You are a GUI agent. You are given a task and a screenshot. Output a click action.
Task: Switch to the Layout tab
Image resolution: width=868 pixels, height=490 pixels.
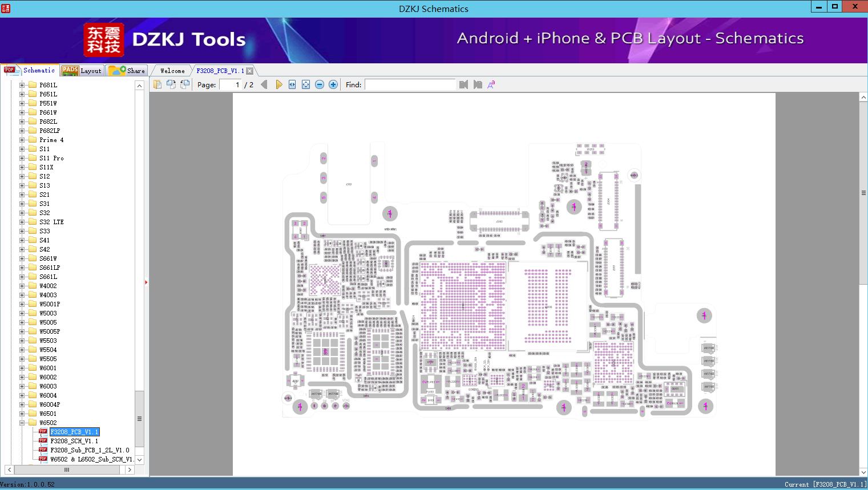point(82,71)
